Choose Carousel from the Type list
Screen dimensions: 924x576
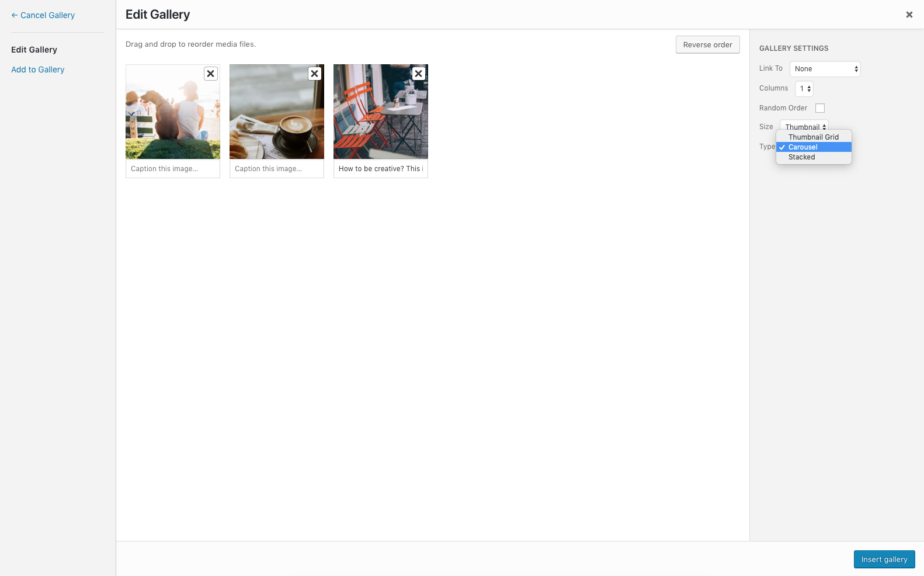click(814, 147)
